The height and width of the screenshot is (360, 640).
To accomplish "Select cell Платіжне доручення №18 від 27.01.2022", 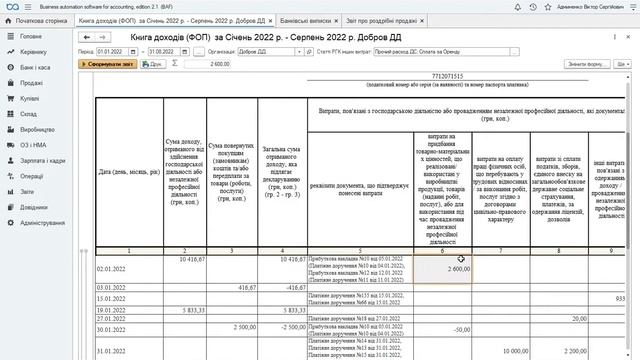I will 360,318.
